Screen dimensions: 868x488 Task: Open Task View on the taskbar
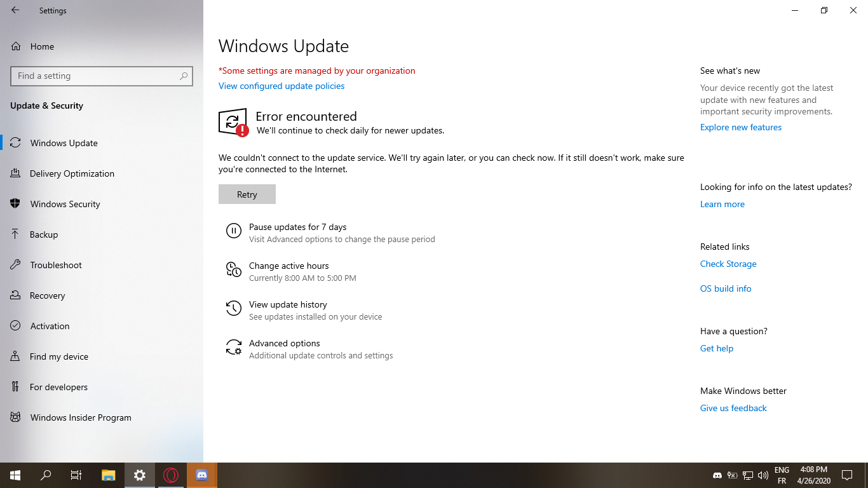point(76,475)
